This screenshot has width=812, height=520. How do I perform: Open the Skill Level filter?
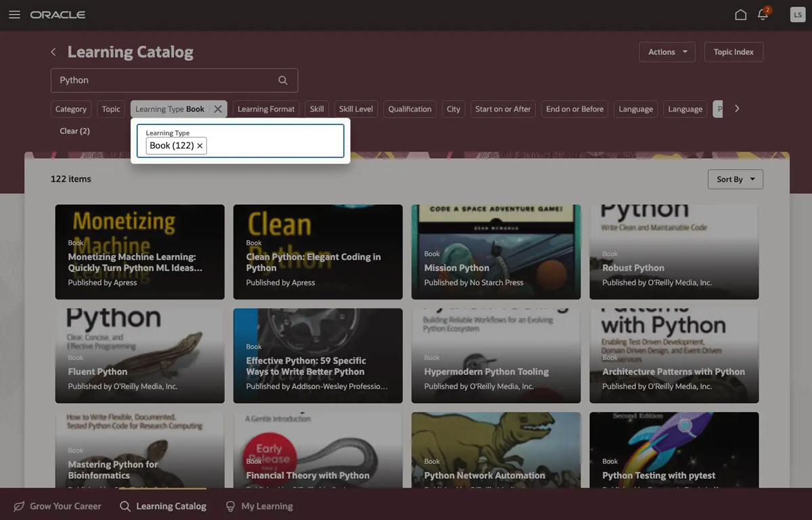[x=356, y=109]
